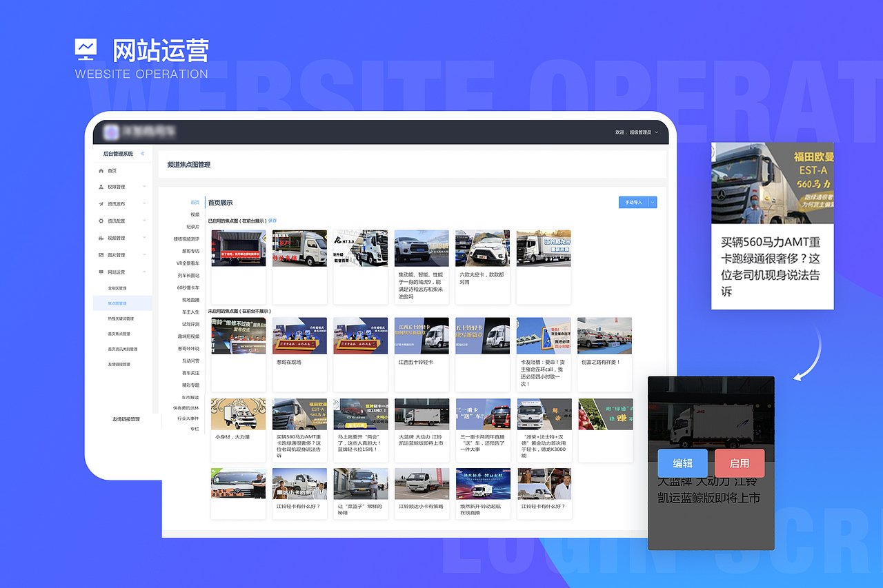
Task: Select the 列车长图站 channel tab
Action: coord(188,276)
